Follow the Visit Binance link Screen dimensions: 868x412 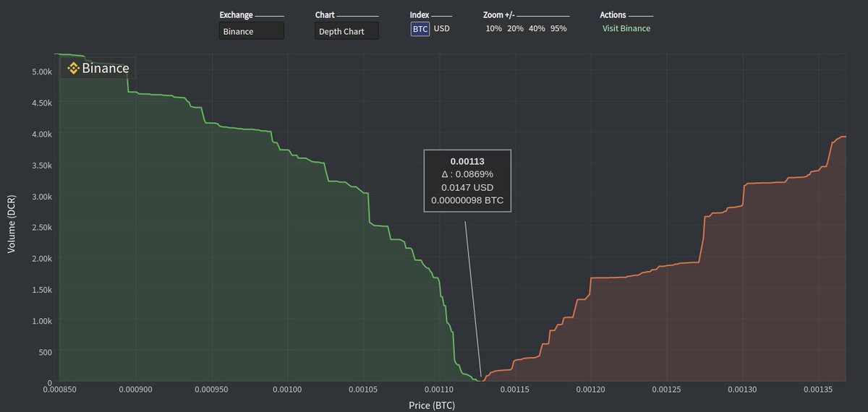coord(626,29)
